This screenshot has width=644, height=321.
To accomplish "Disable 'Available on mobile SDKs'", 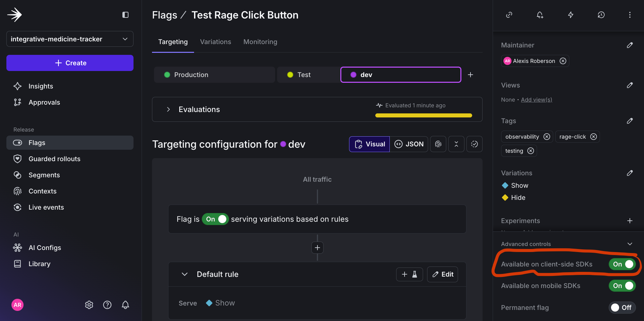I will (621, 286).
